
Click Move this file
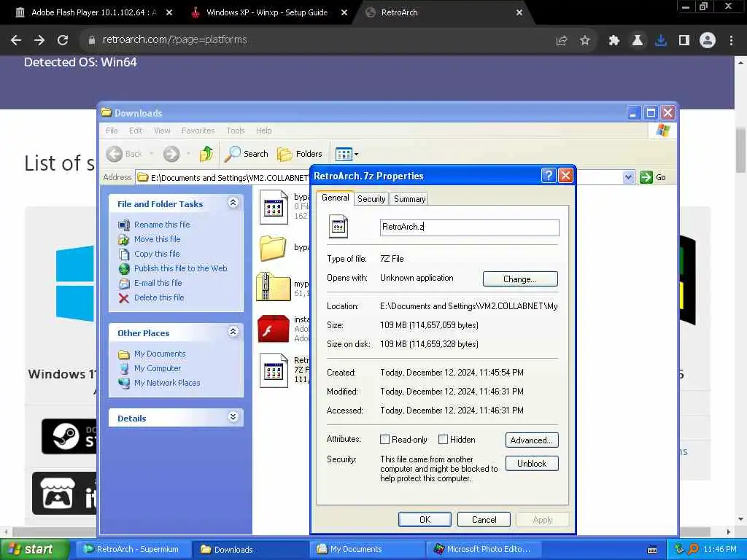point(158,239)
